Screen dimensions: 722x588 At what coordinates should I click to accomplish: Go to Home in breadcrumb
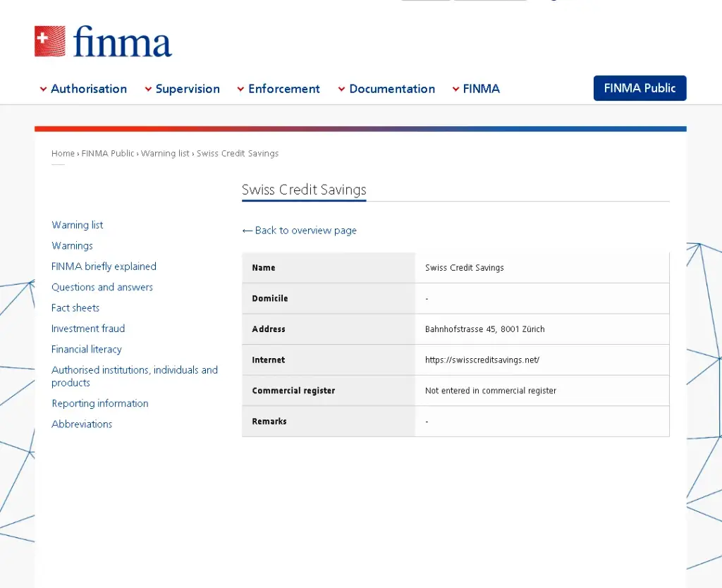click(63, 153)
